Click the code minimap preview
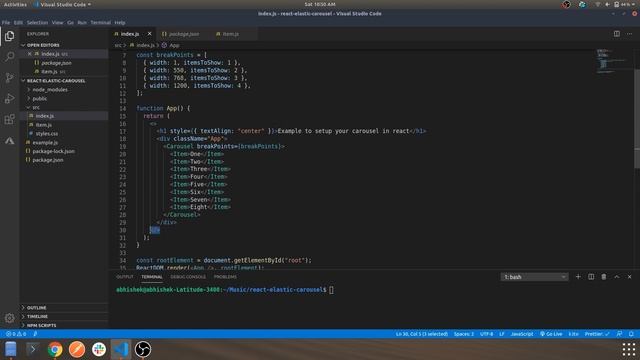The width and height of the screenshot is (640, 360). pos(611,61)
